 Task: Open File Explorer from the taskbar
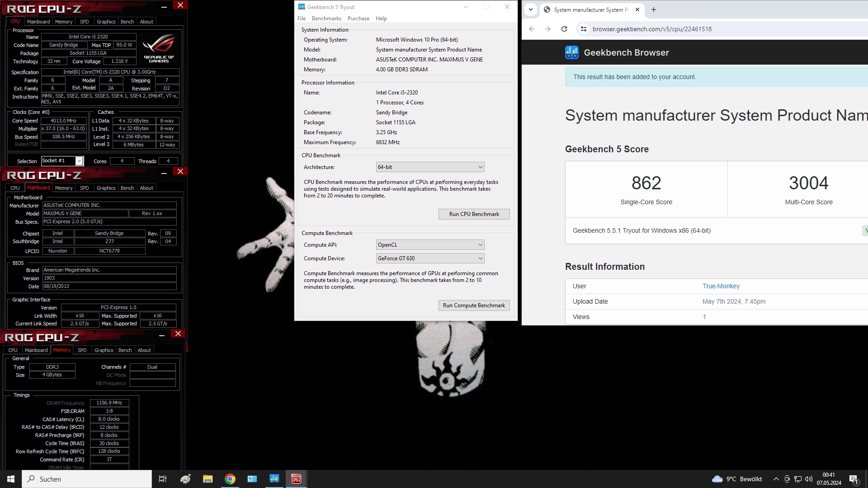tap(208, 479)
